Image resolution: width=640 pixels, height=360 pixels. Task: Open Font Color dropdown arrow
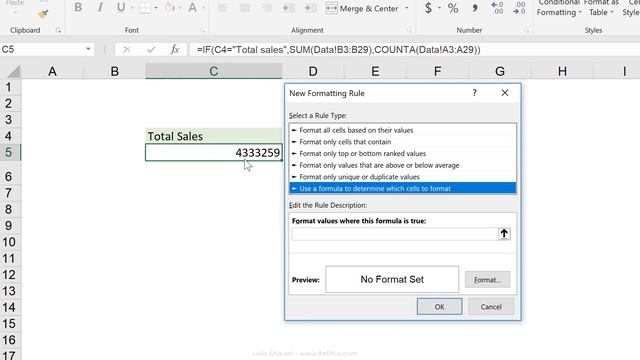point(203,8)
